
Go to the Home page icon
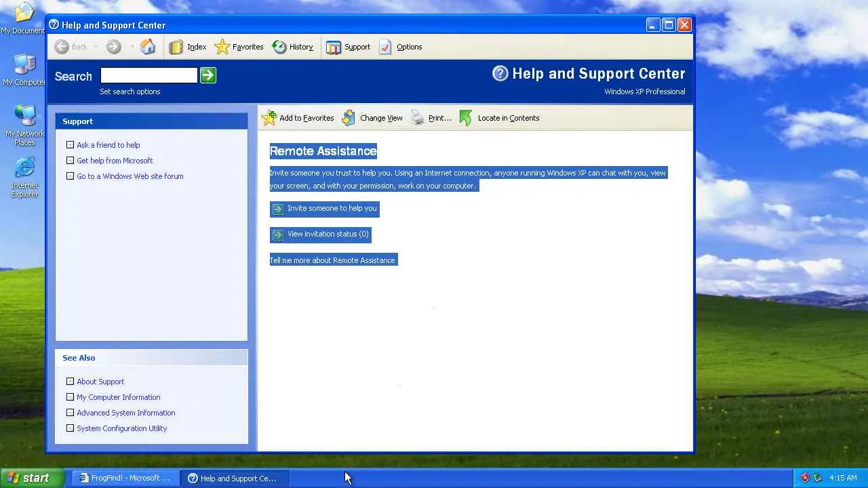point(148,47)
